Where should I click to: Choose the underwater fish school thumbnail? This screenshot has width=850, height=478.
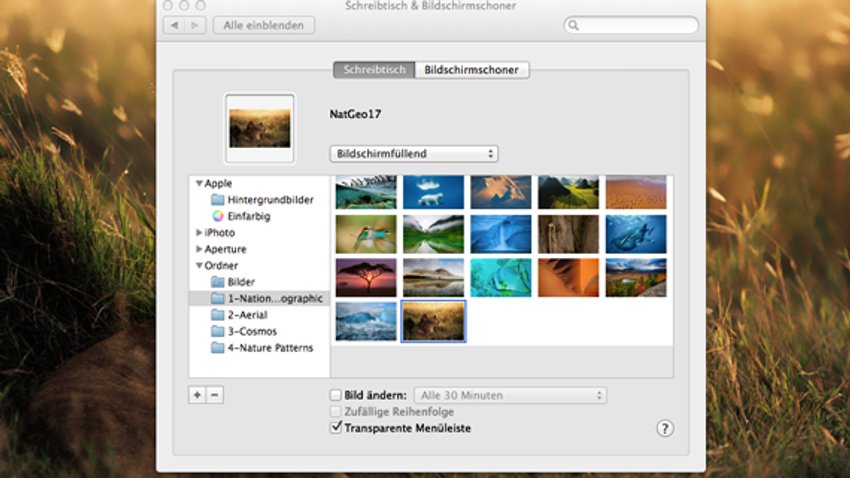coord(635,234)
